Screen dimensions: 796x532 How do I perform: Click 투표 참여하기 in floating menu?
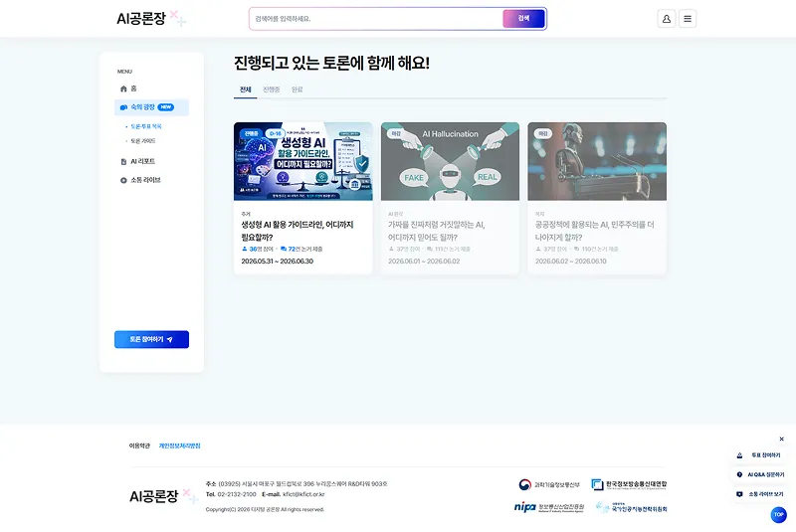[x=760, y=455]
